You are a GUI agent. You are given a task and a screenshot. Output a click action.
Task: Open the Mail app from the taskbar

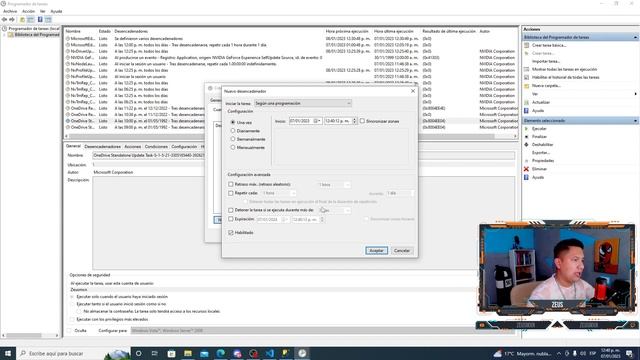pyautogui.click(x=204, y=353)
